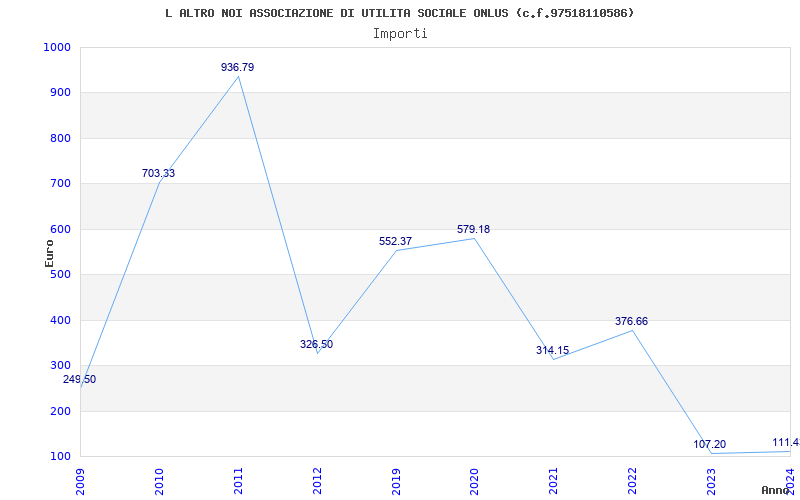The image size is (800, 500).
Task: Click the y-axis tick label 400
Action: pos(60,320)
